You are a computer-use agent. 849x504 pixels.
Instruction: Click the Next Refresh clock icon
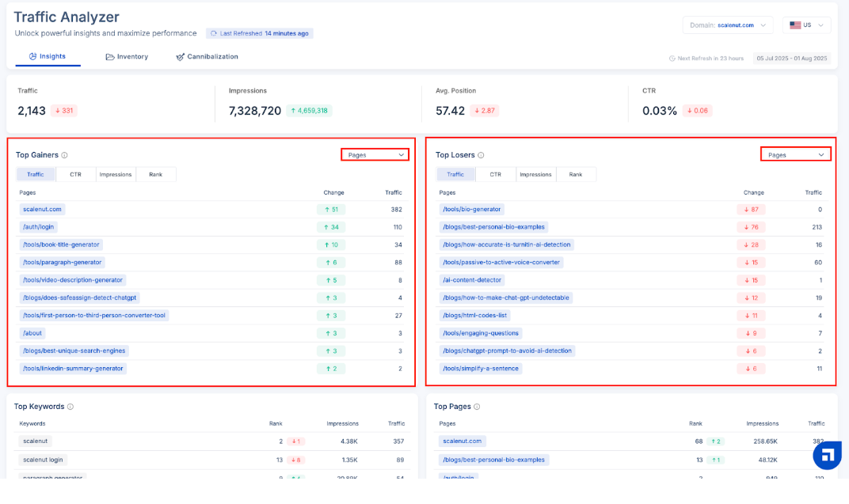672,59
